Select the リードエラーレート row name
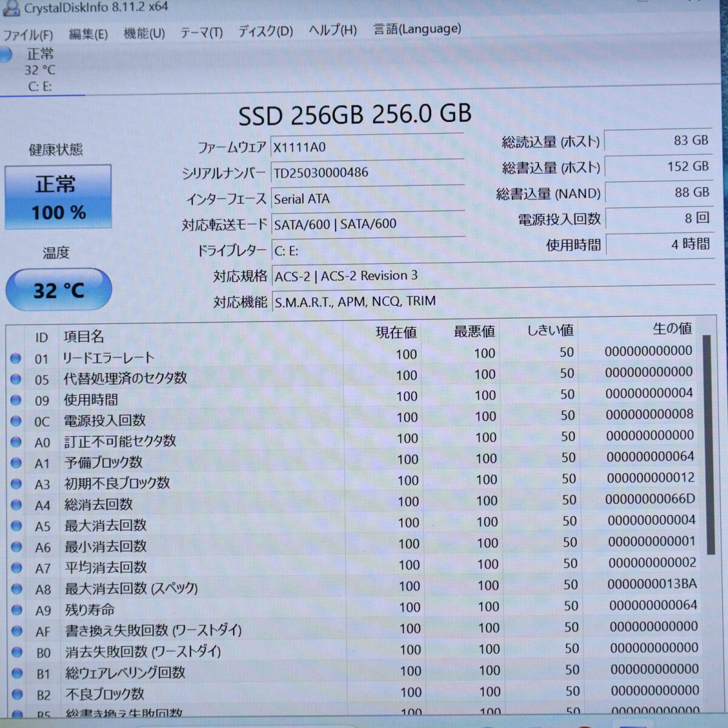728x728 pixels. [109, 358]
